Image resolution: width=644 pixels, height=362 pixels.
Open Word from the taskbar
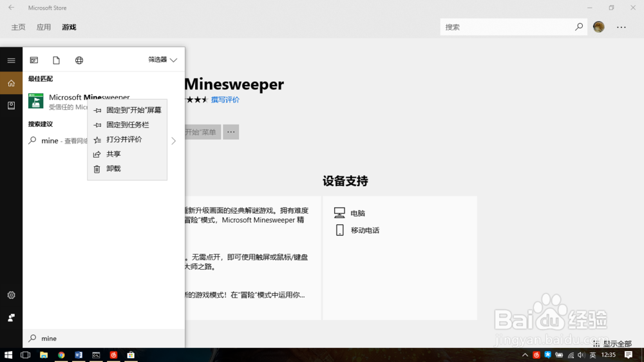coord(79,355)
